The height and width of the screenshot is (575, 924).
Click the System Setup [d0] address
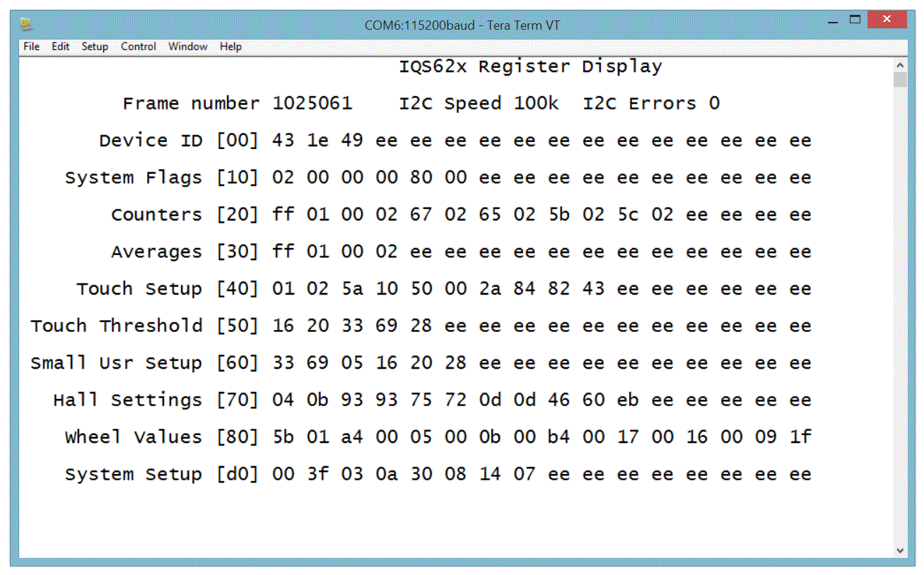click(238, 474)
